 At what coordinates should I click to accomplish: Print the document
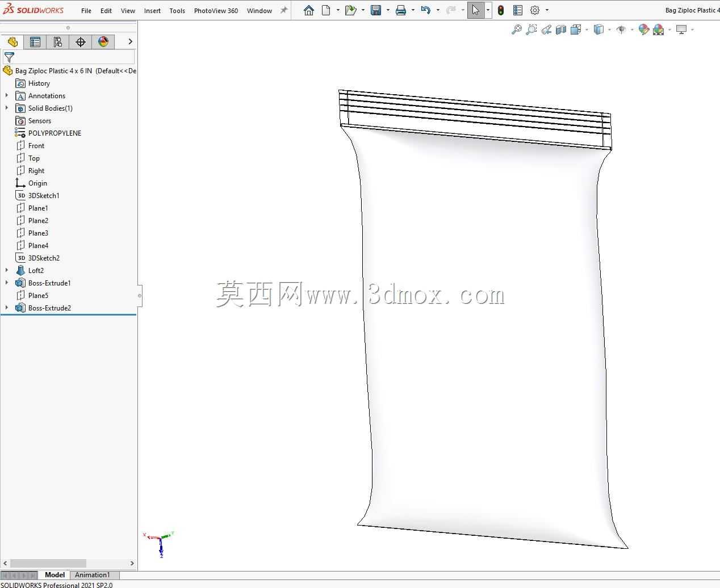[401, 10]
